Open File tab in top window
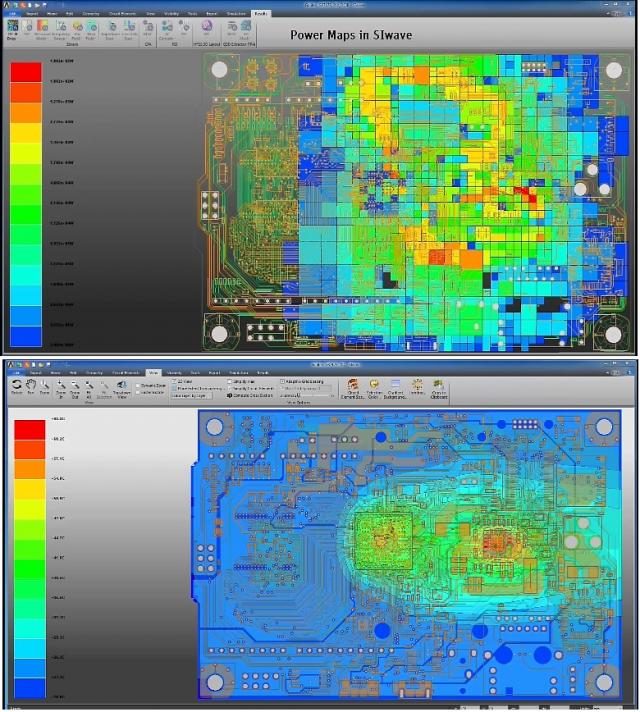 pos(12,14)
